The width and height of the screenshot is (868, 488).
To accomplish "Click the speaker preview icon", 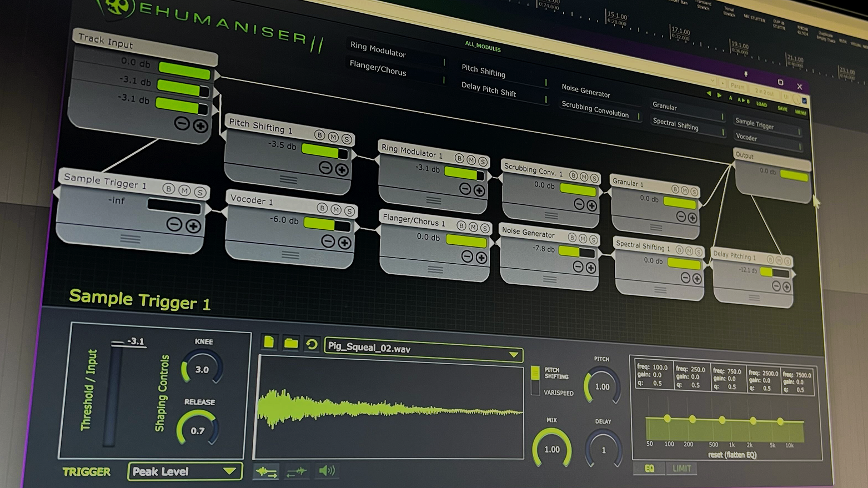I will [x=327, y=471].
